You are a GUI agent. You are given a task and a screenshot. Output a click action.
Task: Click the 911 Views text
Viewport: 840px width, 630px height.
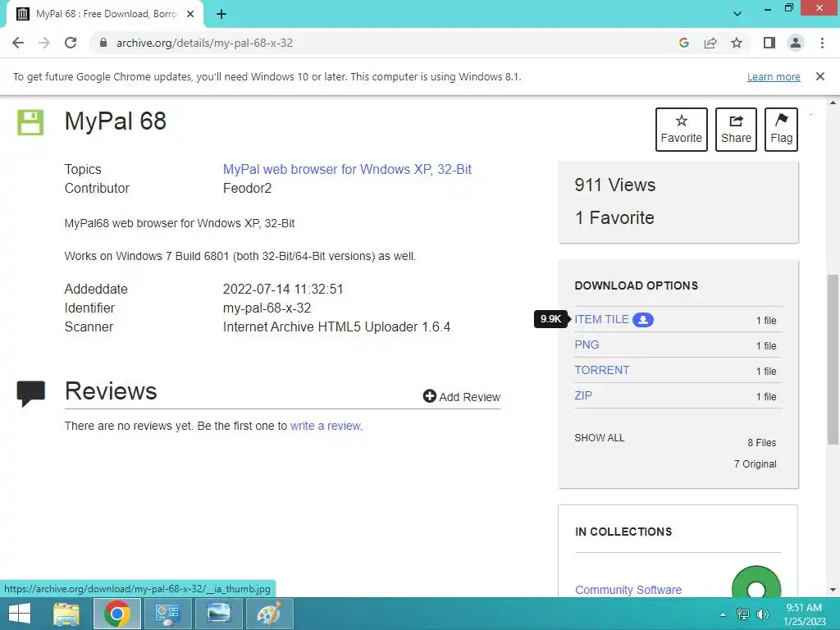(615, 185)
